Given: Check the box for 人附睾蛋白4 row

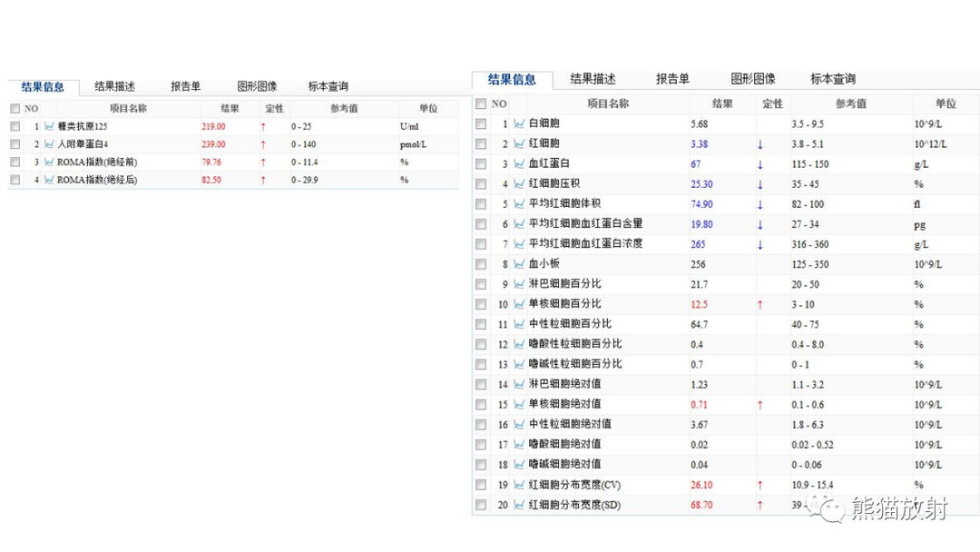Looking at the screenshot, I should tap(15, 144).
